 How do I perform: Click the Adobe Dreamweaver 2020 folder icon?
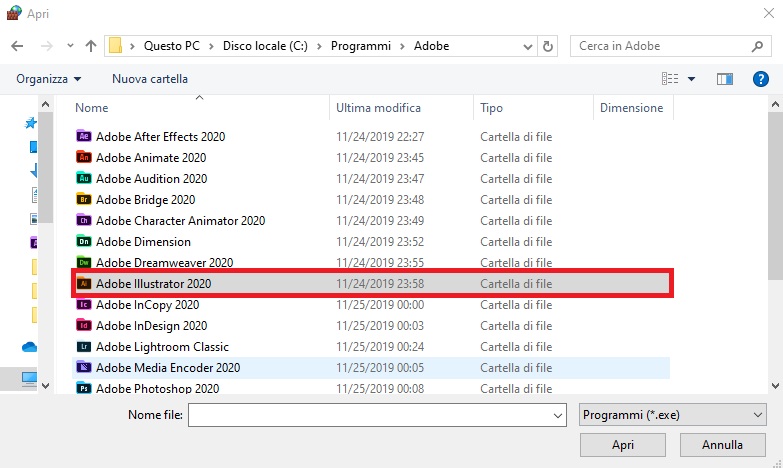pos(83,262)
